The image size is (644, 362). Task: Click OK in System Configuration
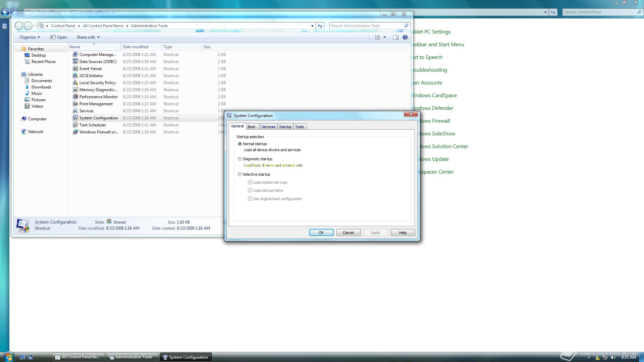click(321, 233)
